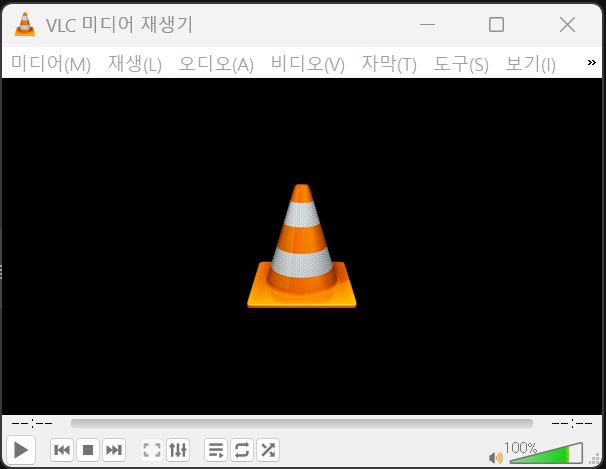Image resolution: width=606 pixels, height=469 pixels.
Task: Open the 자막(T) menu
Action: point(389,64)
